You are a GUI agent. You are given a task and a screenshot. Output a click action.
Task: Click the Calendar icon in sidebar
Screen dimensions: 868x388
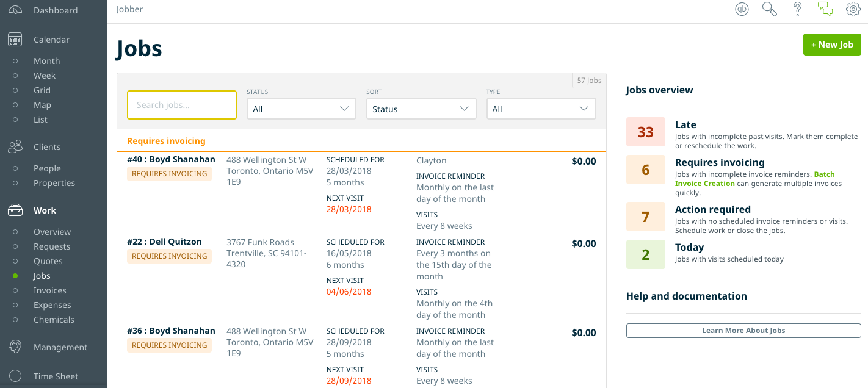click(15, 40)
